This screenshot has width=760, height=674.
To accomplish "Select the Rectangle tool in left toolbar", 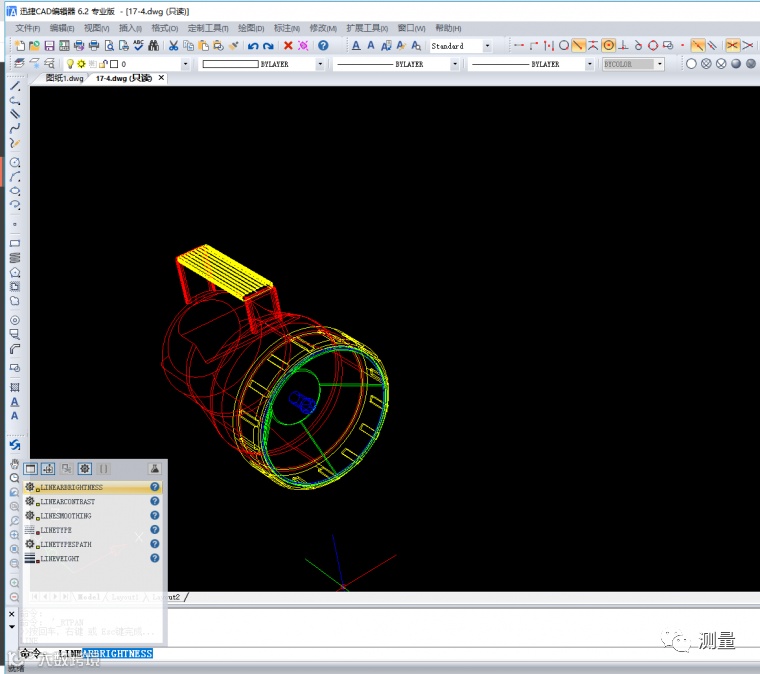I will pyautogui.click(x=15, y=243).
